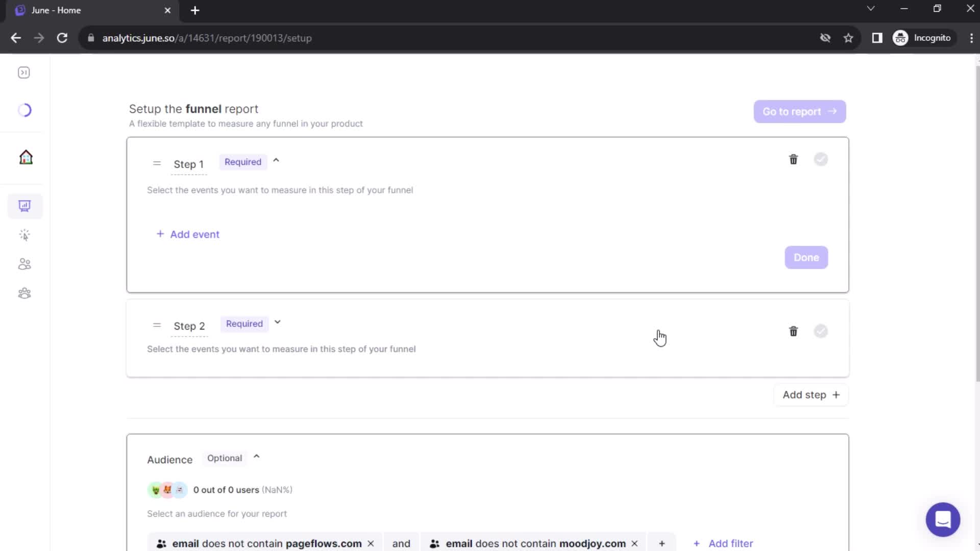Expand the Step 2 collapsed section
The image size is (980, 551).
[x=277, y=323]
